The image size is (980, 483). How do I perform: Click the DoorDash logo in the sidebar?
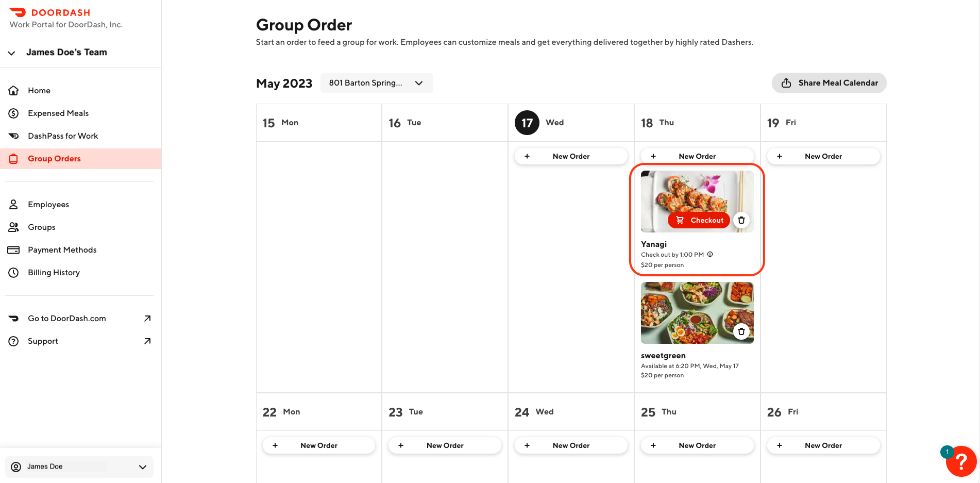[x=50, y=12]
